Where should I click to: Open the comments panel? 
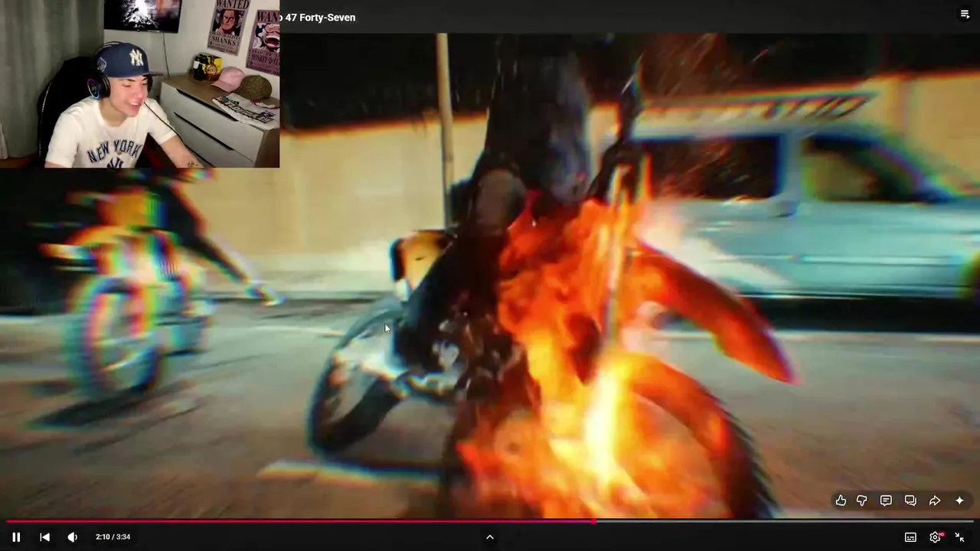point(886,500)
